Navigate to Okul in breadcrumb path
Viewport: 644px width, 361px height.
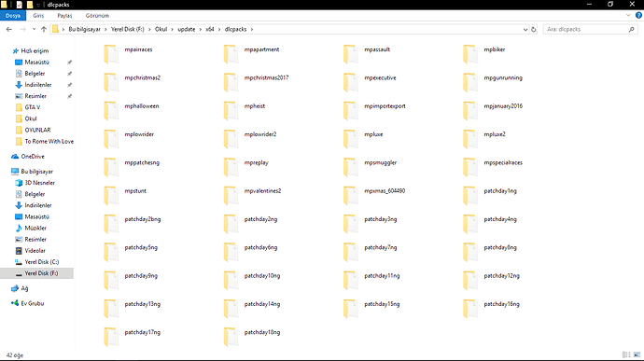coord(161,29)
